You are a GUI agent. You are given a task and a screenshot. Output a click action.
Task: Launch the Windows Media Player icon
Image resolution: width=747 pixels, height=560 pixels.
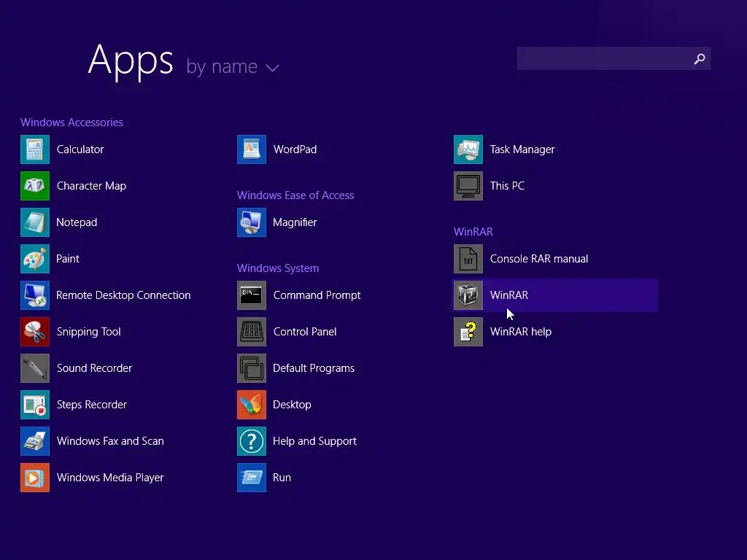[35, 478]
